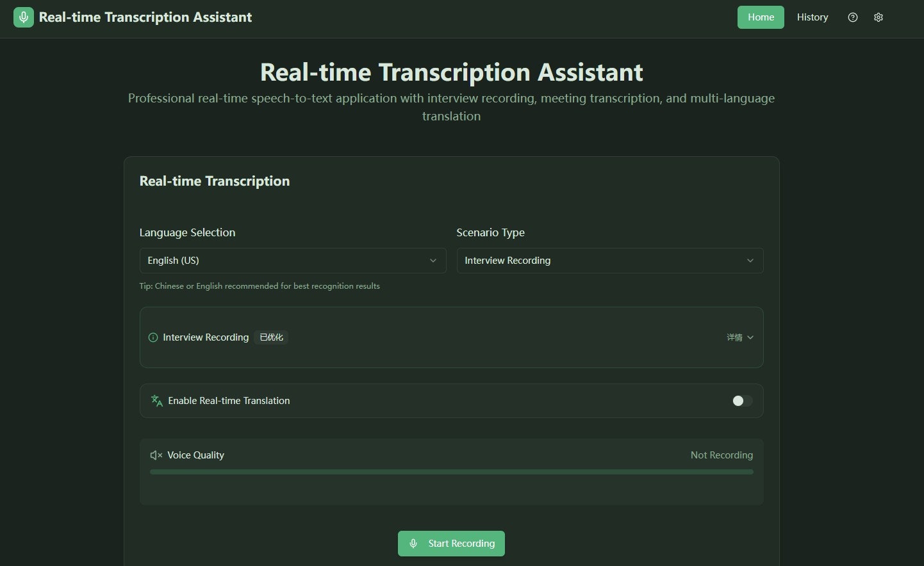The image size is (924, 566).
Task: Click the info icon beside Interview Recording
Action: (x=153, y=337)
